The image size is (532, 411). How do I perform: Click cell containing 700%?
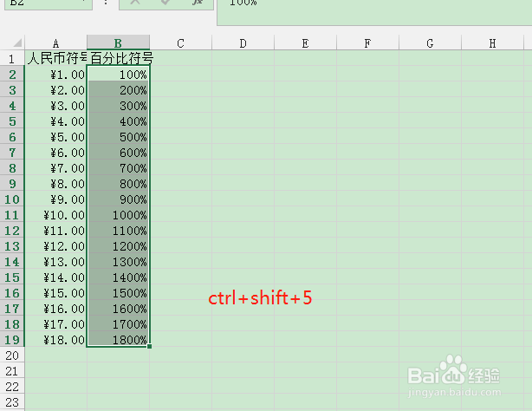118,168
